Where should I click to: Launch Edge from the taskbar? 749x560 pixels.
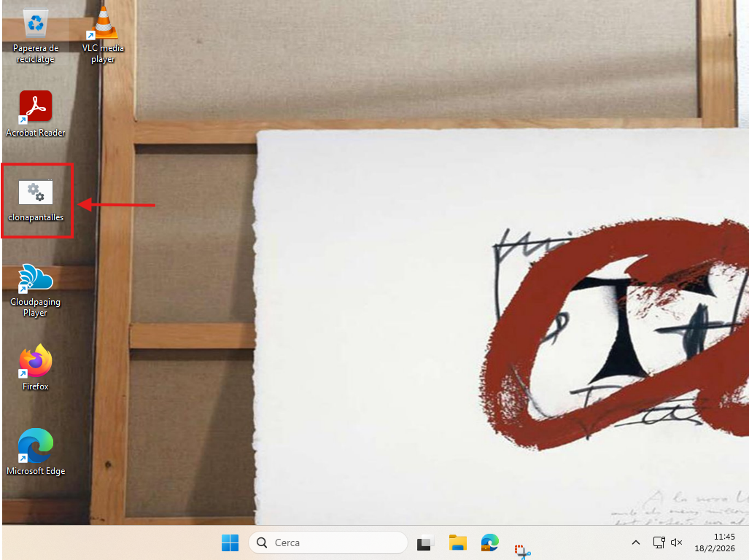tap(489, 542)
